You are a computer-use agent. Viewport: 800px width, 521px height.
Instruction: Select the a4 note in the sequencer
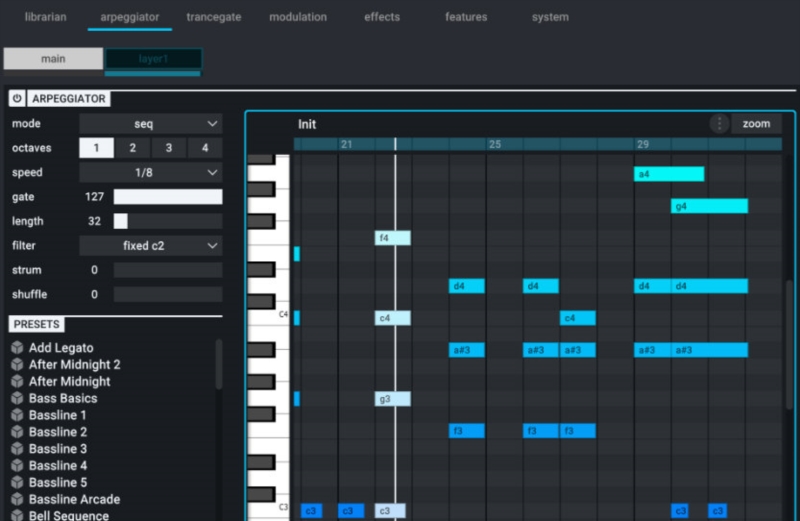click(x=669, y=174)
